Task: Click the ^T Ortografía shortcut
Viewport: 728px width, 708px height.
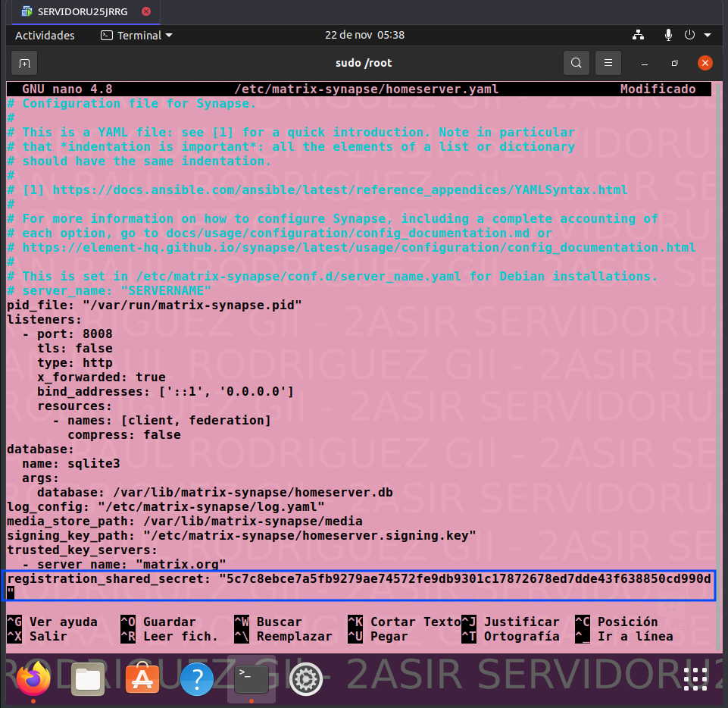Action: (511, 637)
